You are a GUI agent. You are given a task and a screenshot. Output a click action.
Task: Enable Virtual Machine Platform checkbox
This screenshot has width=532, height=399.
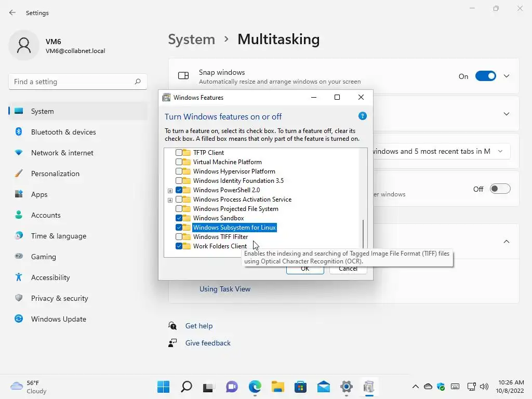click(x=179, y=162)
